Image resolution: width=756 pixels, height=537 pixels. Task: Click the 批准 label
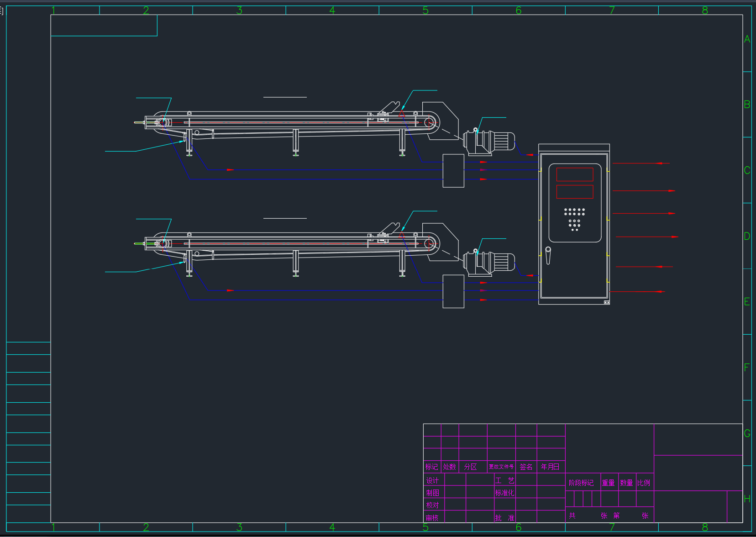pos(504,518)
